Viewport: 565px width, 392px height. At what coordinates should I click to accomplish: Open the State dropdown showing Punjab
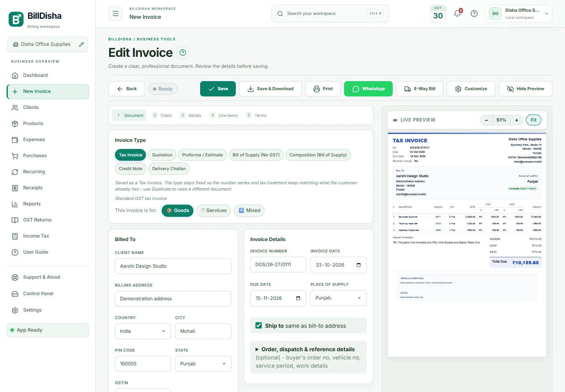(x=203, y=364)
